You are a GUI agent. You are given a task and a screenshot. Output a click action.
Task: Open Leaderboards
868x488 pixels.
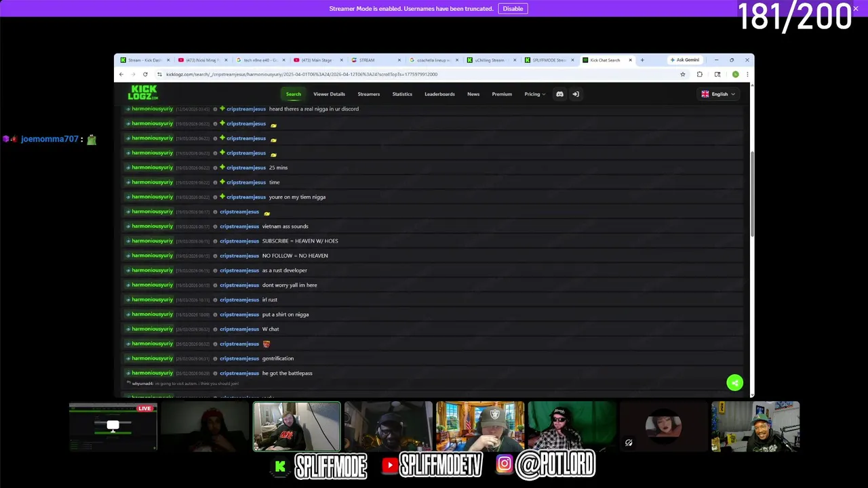tap(439, 94)
